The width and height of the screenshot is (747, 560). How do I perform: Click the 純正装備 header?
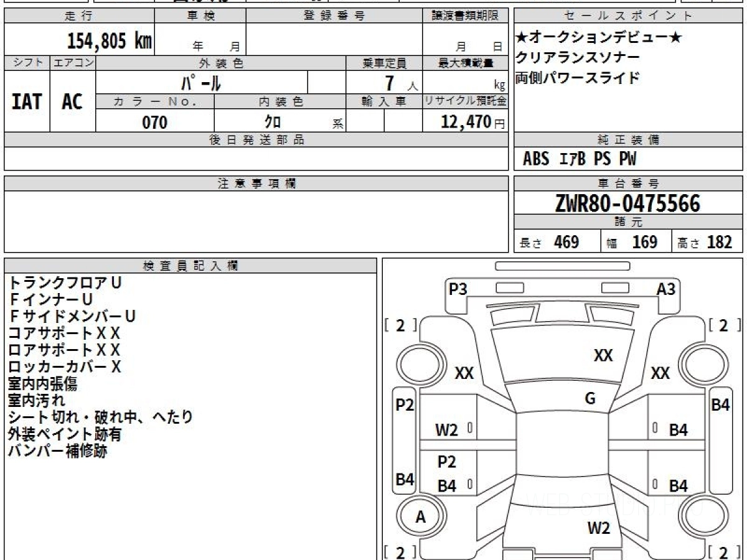(628, 140)
